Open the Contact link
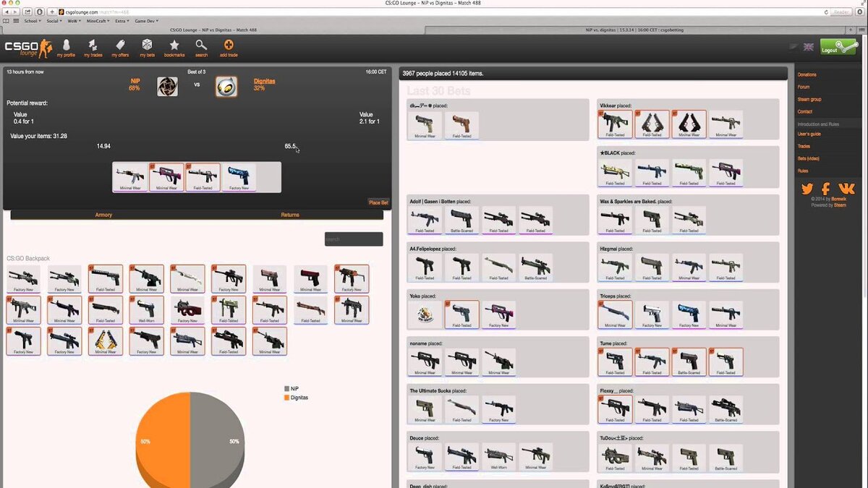The height and width of the screenshot is (488, 868). (805, 111)
